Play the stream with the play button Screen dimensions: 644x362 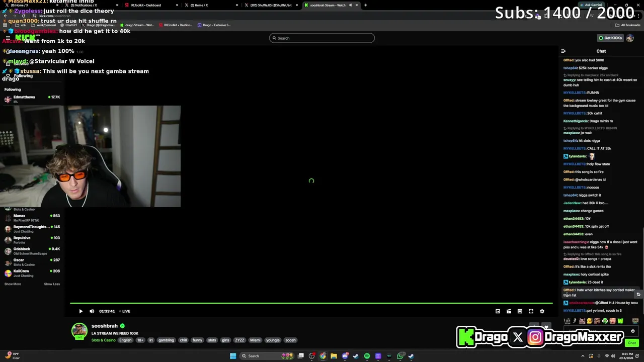(80, 311)
